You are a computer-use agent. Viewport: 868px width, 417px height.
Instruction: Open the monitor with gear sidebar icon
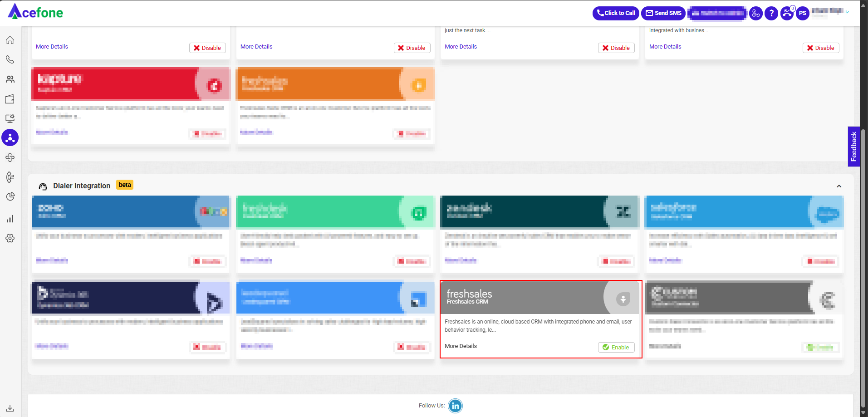[x=10, y=118]
